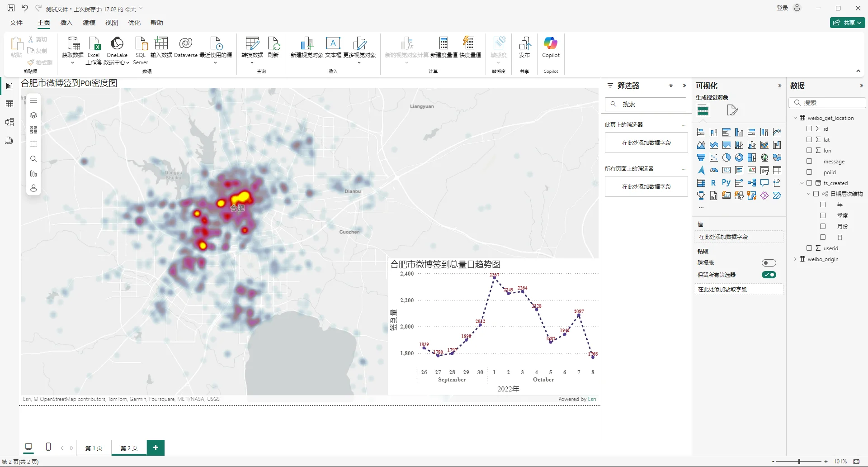Switch to page tab 第1页

point(94,448)
